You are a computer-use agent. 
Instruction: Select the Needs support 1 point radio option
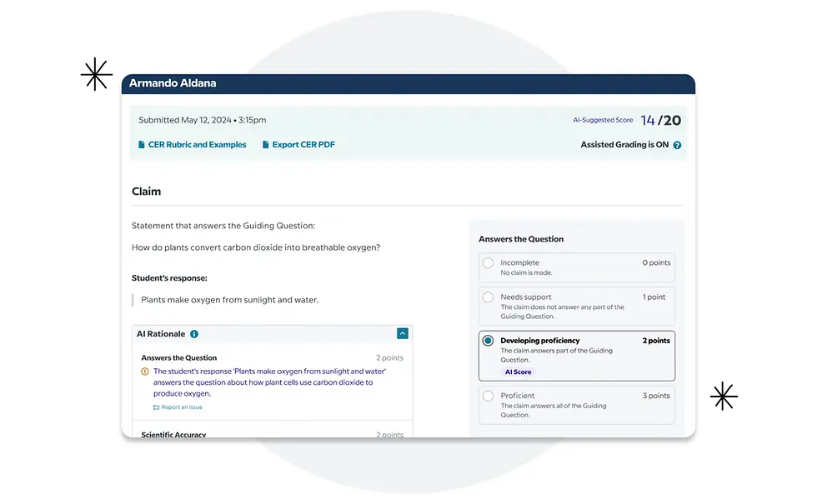point(488,297)
